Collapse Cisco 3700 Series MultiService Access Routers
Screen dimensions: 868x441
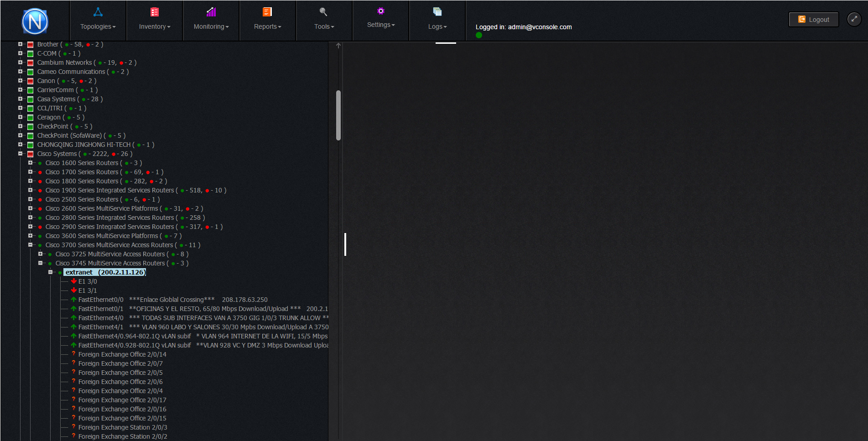30,245
